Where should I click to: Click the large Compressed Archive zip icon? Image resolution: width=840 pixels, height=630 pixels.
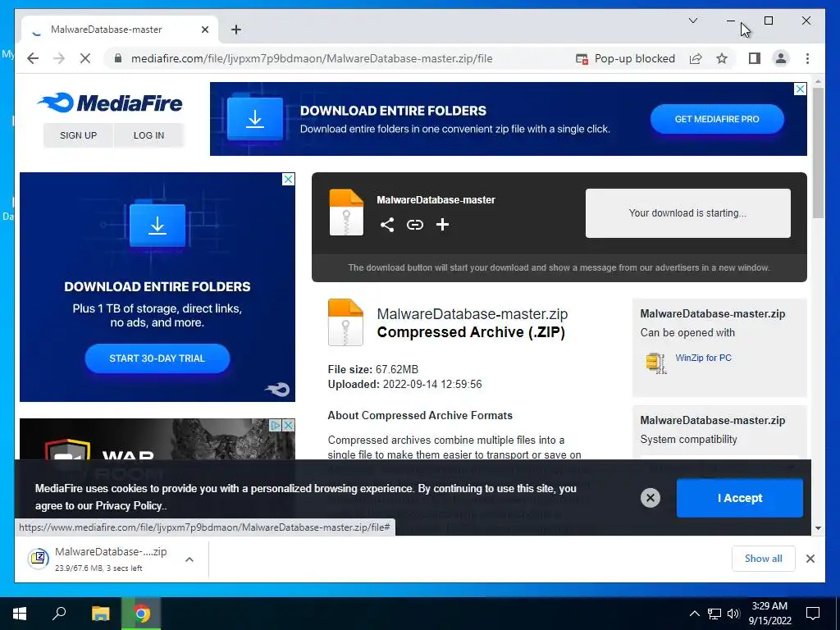(345, 322)
